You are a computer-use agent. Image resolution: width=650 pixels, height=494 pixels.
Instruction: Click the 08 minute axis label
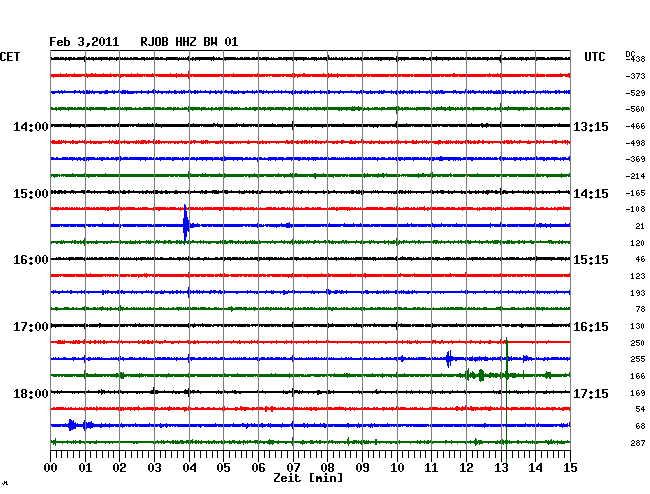(327, 468)
